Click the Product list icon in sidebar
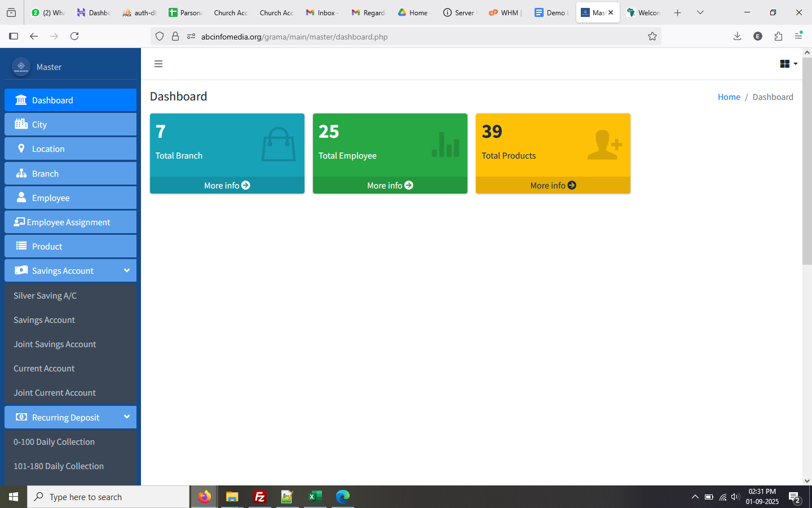 (21, 246)
